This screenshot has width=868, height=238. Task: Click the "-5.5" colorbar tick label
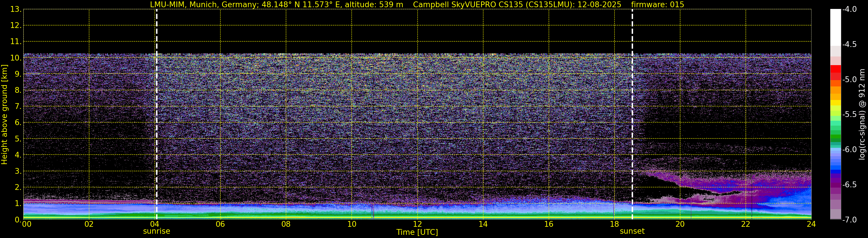[850, 114]
